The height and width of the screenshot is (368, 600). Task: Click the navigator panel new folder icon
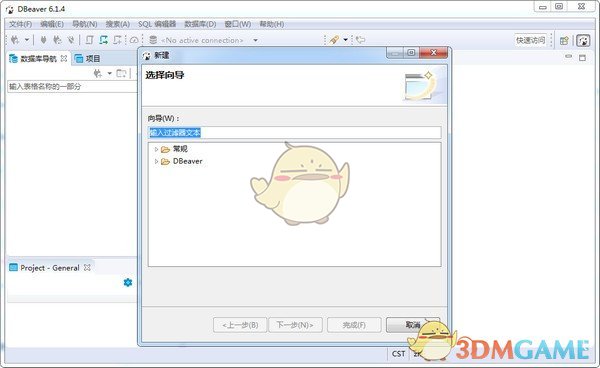click(x=121, y=73)
